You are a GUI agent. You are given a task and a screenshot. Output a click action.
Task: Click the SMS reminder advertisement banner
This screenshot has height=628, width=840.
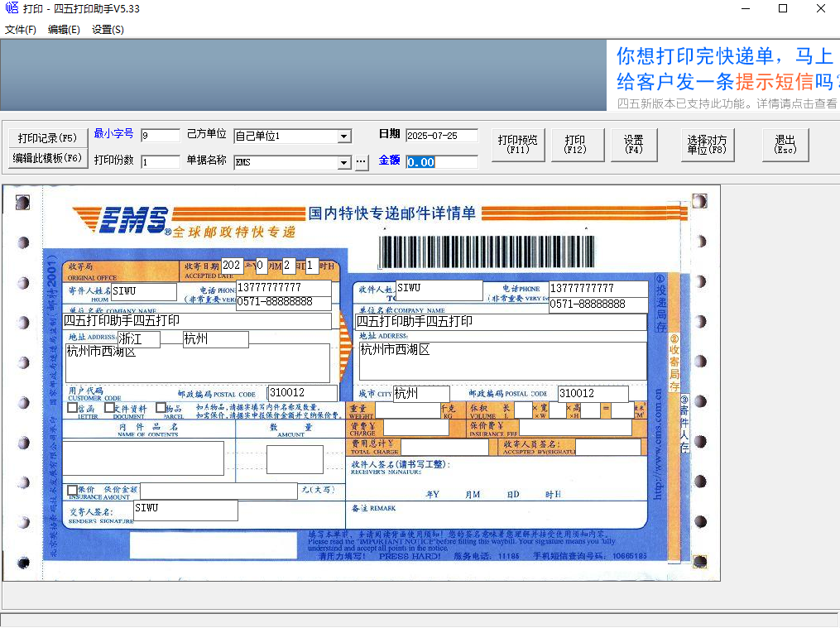point(723,75)
